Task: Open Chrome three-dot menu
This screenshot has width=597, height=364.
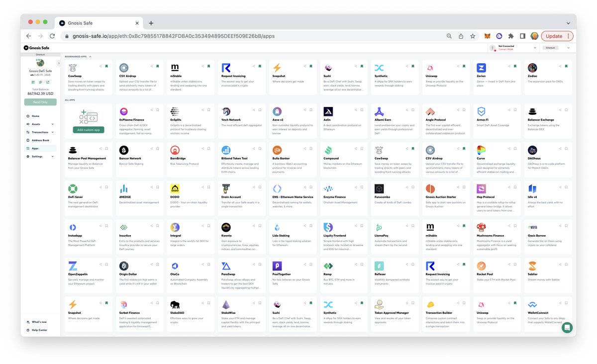Action: point(569,36)
